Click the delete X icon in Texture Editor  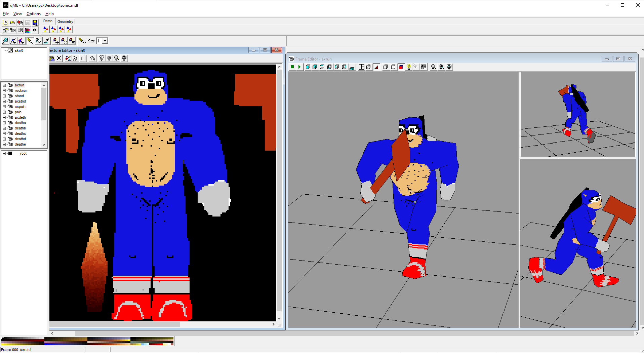pyautogui.click(x=59, y=58)
